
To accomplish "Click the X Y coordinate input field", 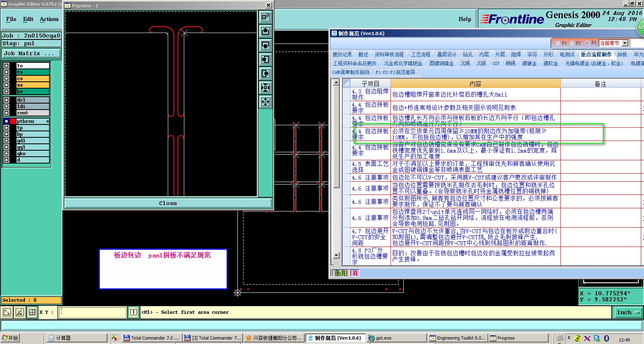I will click(93, 312).
